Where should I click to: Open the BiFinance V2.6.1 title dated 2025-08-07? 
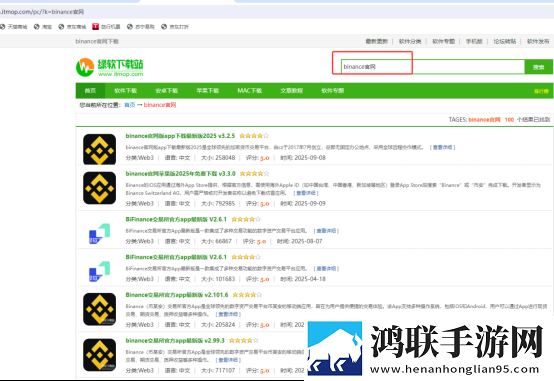(176, 219)
